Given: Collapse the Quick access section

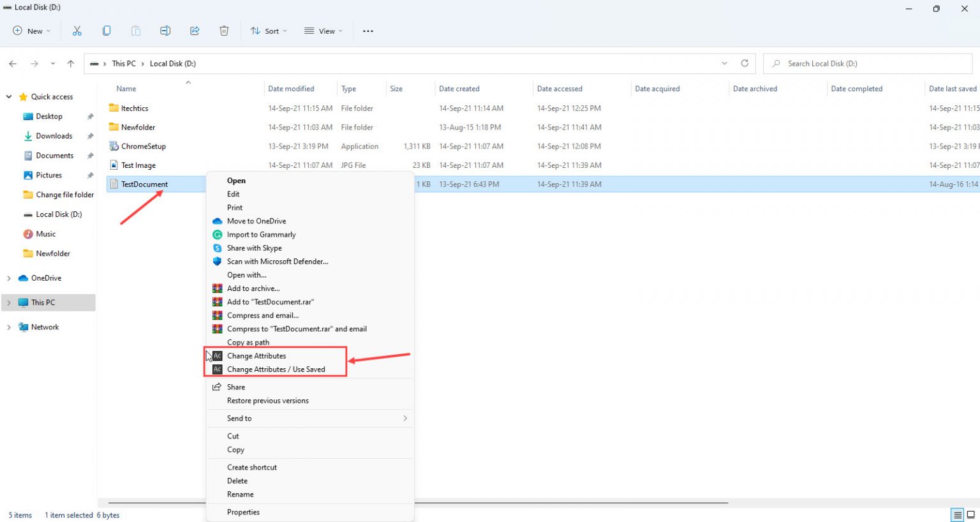Looking at the screenshot, I should click(9, 96).
